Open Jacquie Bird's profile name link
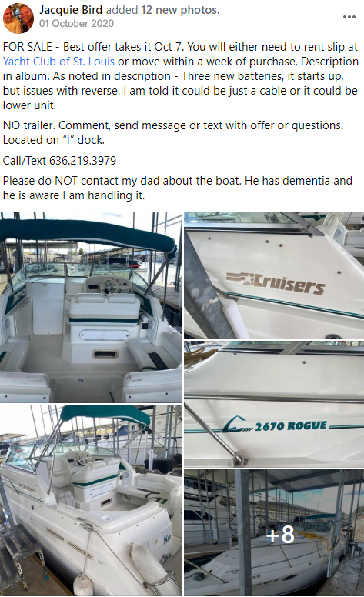364x597 pixels. (x=72, y=10)
